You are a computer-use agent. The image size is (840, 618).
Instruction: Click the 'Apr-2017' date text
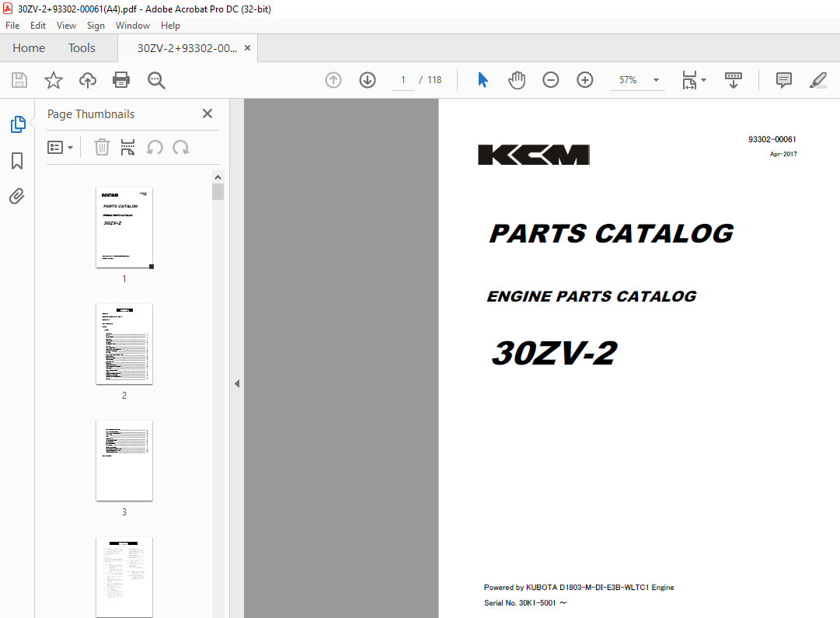pyautogui.click(x=783, y=154)
